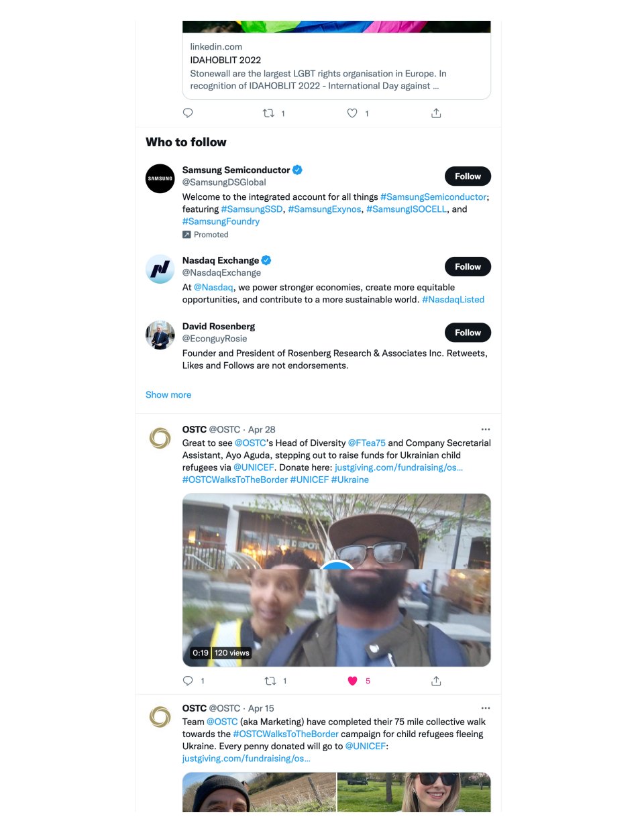Open the #OSTCWalksToTheBorder hashtag in Apr 15 tweet

pos(286,734)
